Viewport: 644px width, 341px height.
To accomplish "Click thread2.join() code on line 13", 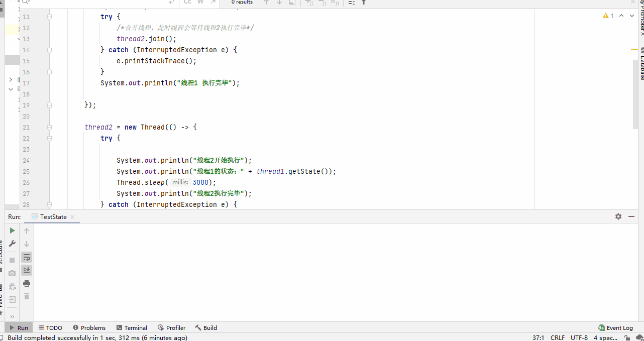I will click(147, 39).
